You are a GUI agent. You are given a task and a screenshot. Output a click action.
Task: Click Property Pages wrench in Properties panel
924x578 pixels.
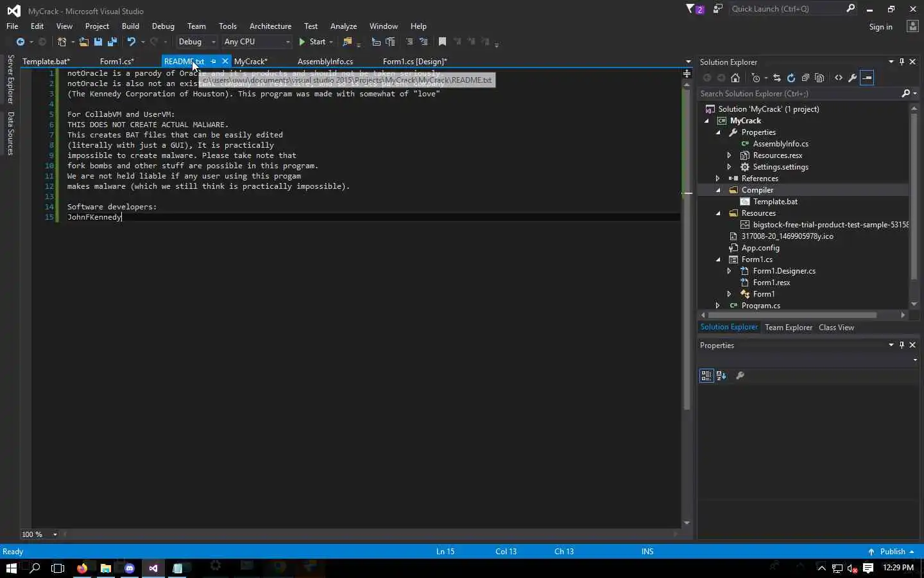coord(740,376)
